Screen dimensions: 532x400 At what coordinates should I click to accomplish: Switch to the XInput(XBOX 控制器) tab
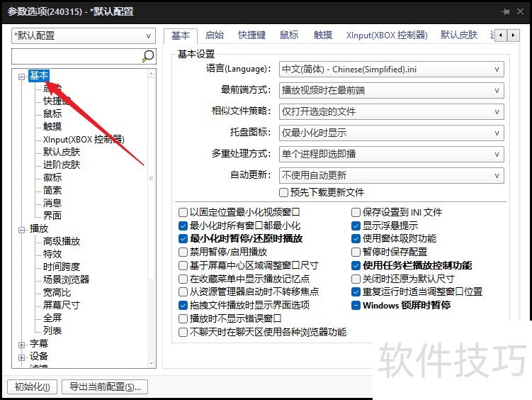point(387,35)
